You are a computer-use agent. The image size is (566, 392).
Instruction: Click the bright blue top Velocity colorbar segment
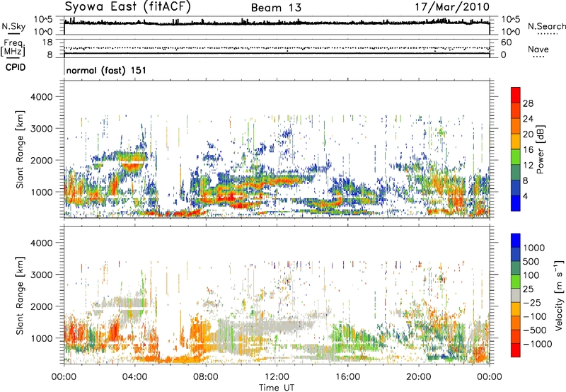[516, 241]
